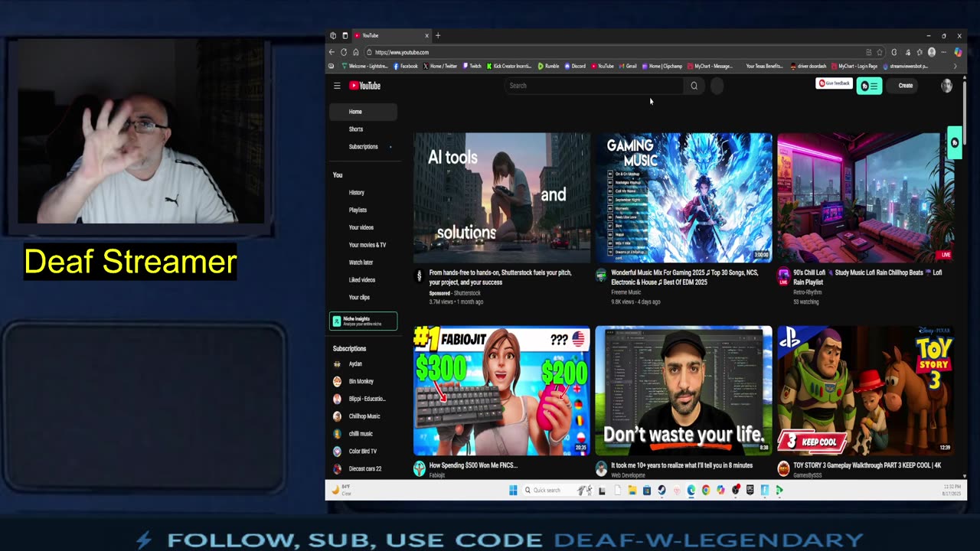Click the voice search microphone button

click(717, 86)
